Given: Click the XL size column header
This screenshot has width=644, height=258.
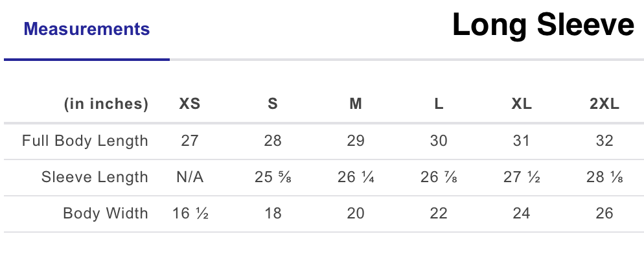Looking at the screenshot, I should tap(522, 104).
